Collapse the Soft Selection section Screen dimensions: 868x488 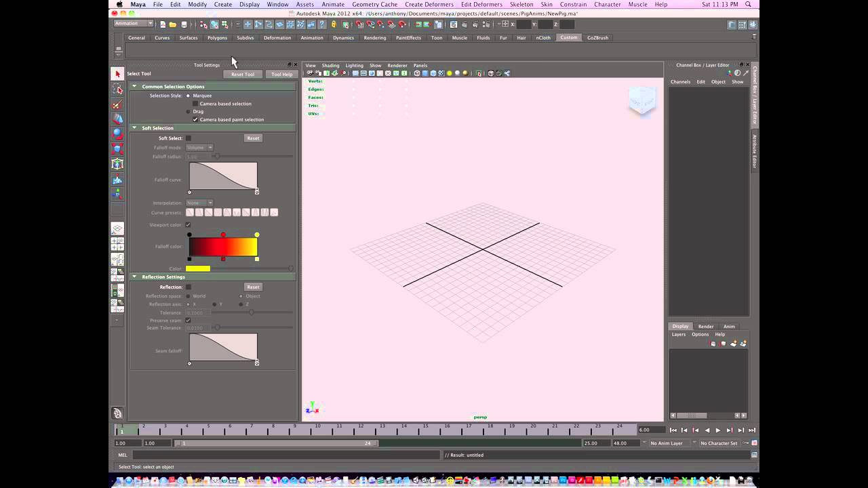134,127
